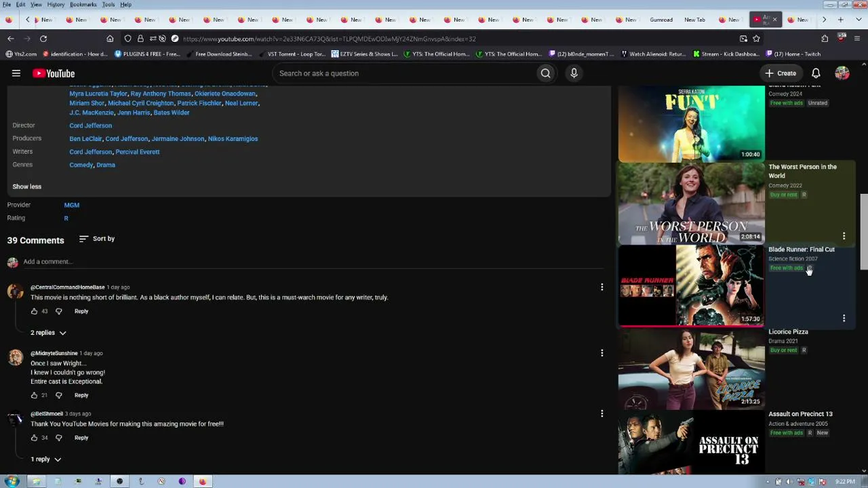Open options for Blade Runner: Final Cut
This screenshot has width=868, height=488.
point(844,319)
